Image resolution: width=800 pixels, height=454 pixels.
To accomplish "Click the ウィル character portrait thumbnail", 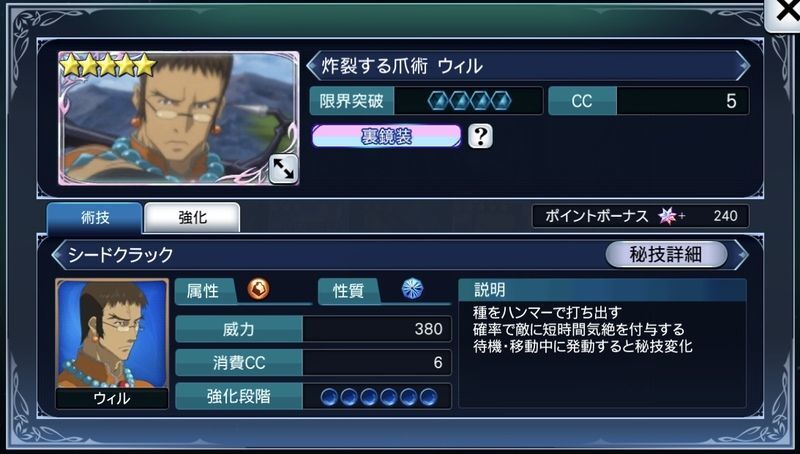I will [112, 343].
